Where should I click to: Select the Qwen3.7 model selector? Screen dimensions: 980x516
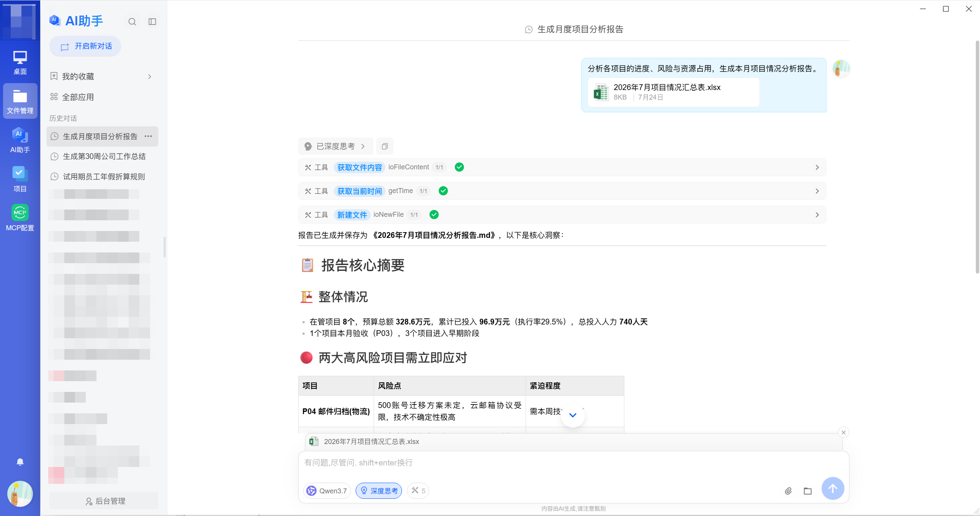pyautogui.click(x=327, y=491)
